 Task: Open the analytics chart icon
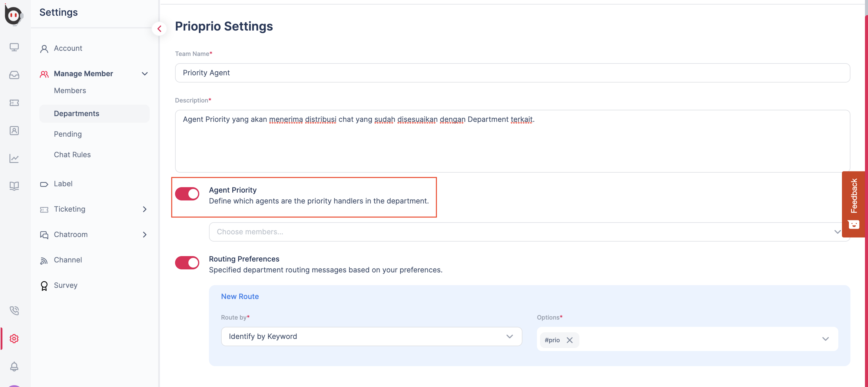[x=14, y=158]
